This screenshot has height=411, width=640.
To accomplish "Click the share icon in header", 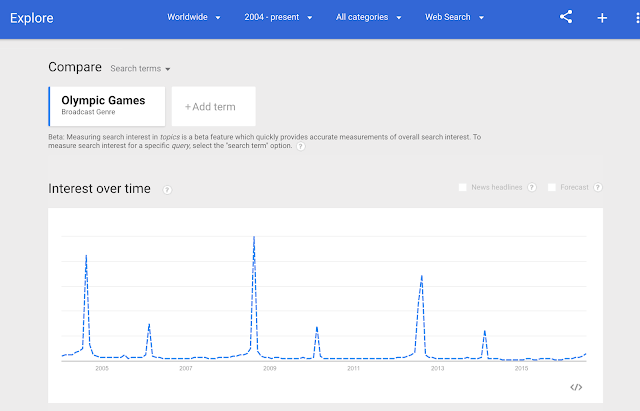I will 566,17.
